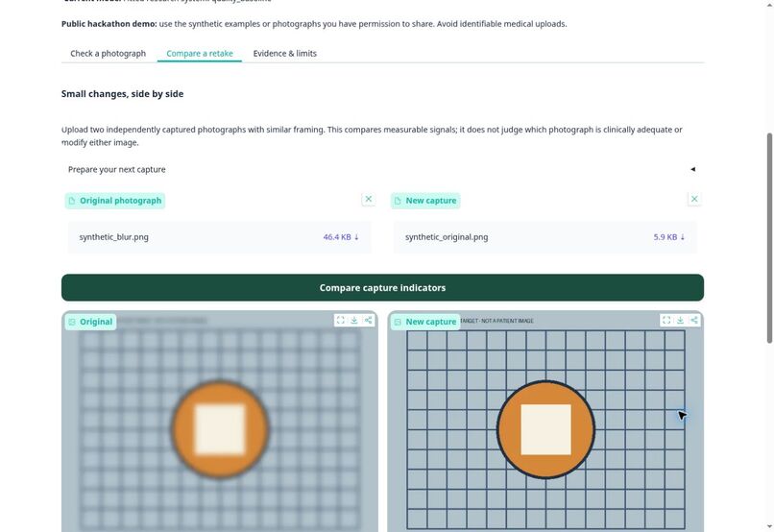Screen dimensions: 774x532
Task: Download synthetic_original.png via its 5.9 KB link
Action: (669, 237)
